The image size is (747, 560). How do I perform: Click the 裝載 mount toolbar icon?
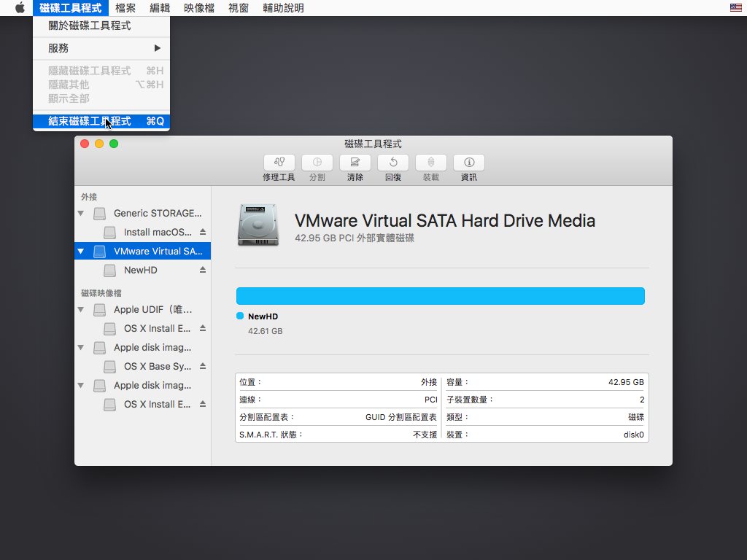(430, 163)
